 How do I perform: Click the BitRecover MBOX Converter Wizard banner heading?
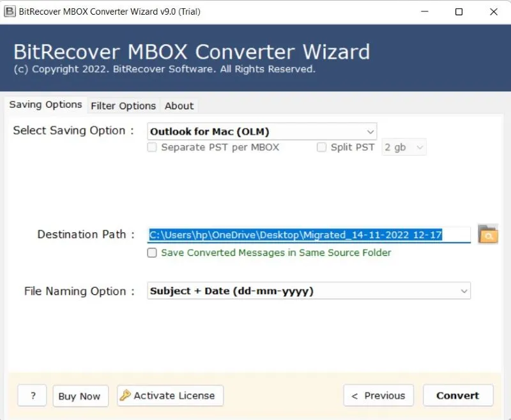192,52
